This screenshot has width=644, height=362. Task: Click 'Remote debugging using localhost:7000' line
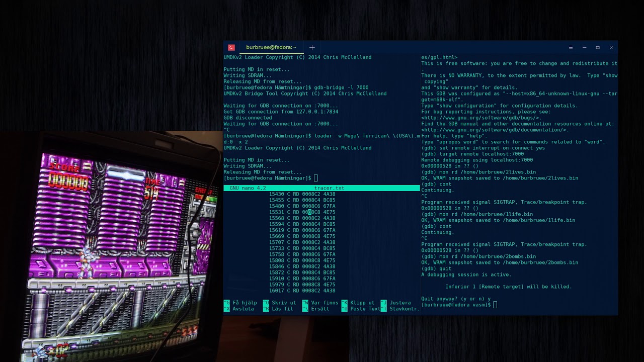click(477, 160)
